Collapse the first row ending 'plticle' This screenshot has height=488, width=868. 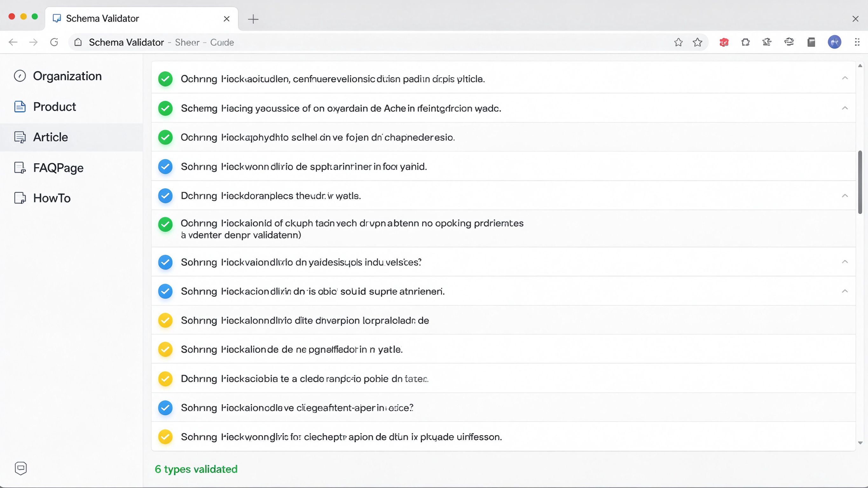pyautogui.click(x=845, y=78)
